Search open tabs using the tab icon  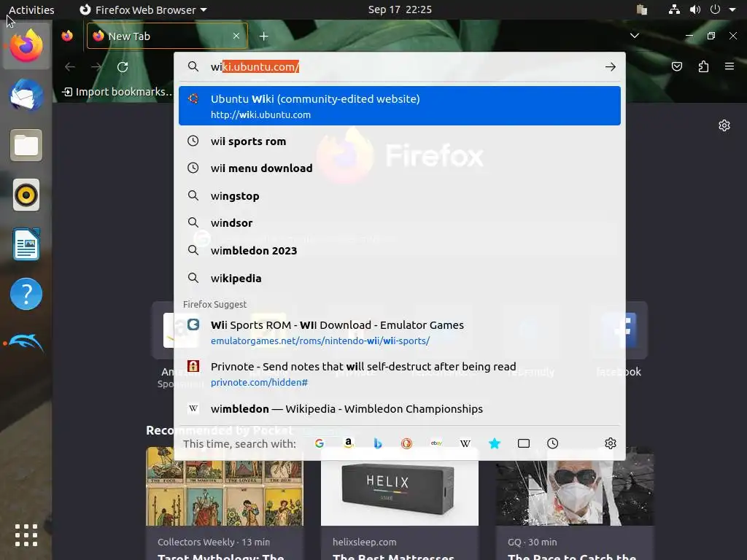point(524,443)
